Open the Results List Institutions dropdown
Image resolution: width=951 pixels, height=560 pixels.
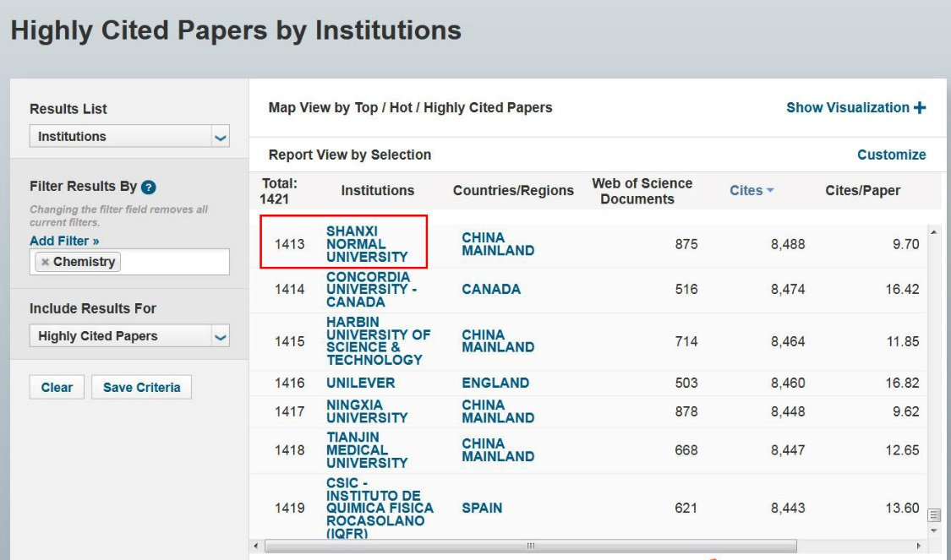(x=220, y=137)
